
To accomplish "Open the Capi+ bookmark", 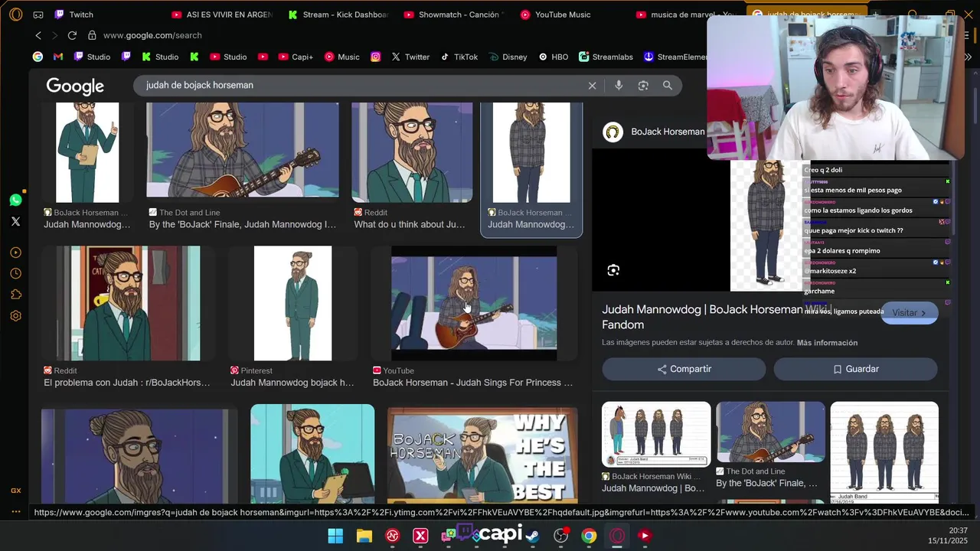I will 296,57.
